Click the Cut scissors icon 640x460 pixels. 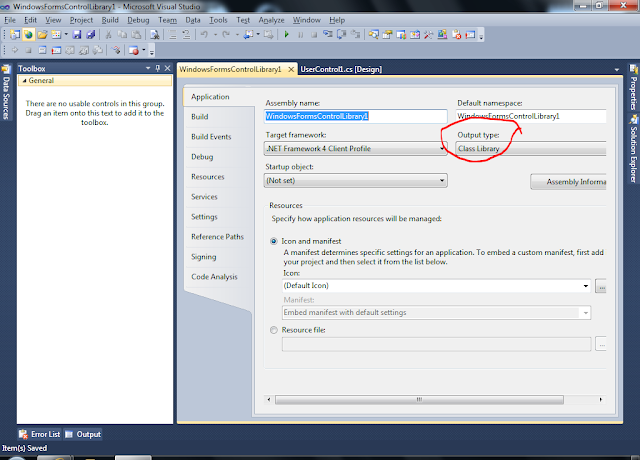pos(109,35)
